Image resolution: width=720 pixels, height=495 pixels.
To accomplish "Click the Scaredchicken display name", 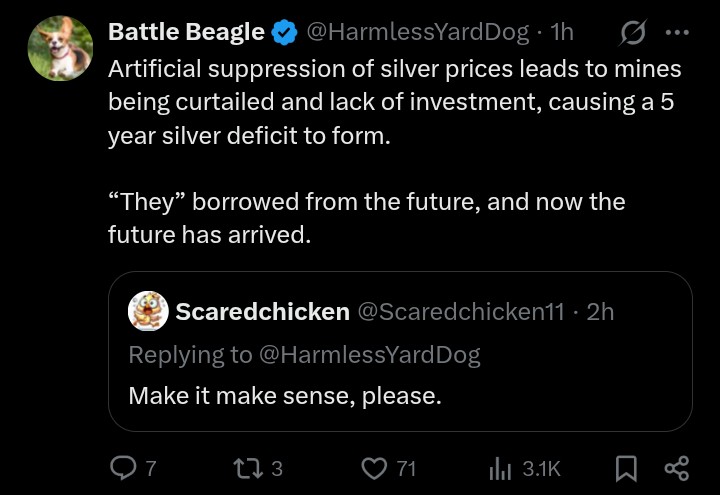I will click(262, 311).
